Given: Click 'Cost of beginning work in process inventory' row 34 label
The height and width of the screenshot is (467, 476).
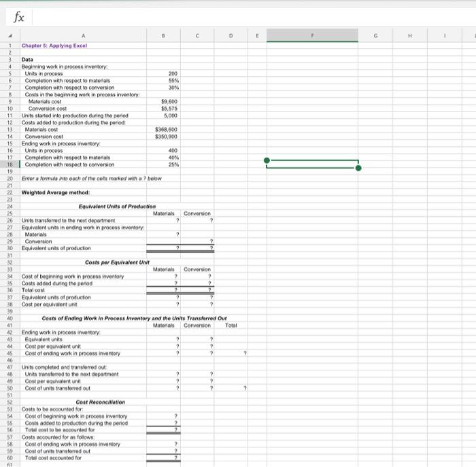Looking at the screenshot, I should pos(73,276).
